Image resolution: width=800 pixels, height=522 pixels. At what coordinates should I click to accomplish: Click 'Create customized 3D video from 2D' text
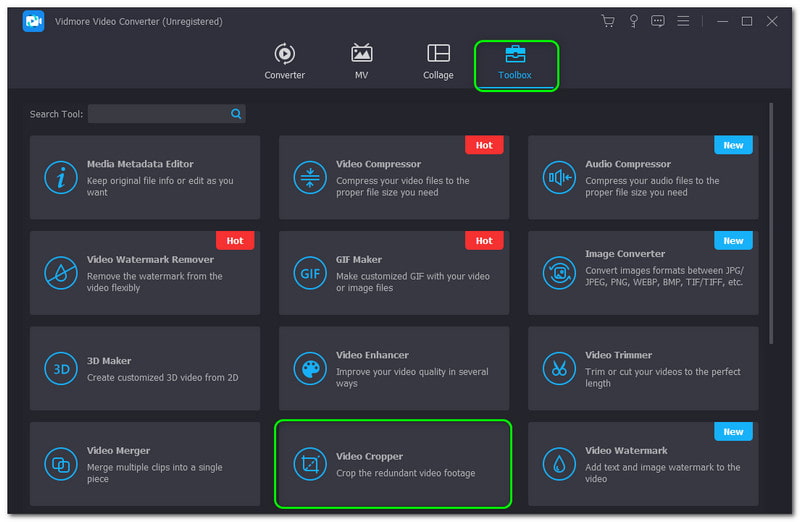click(162, 378)
